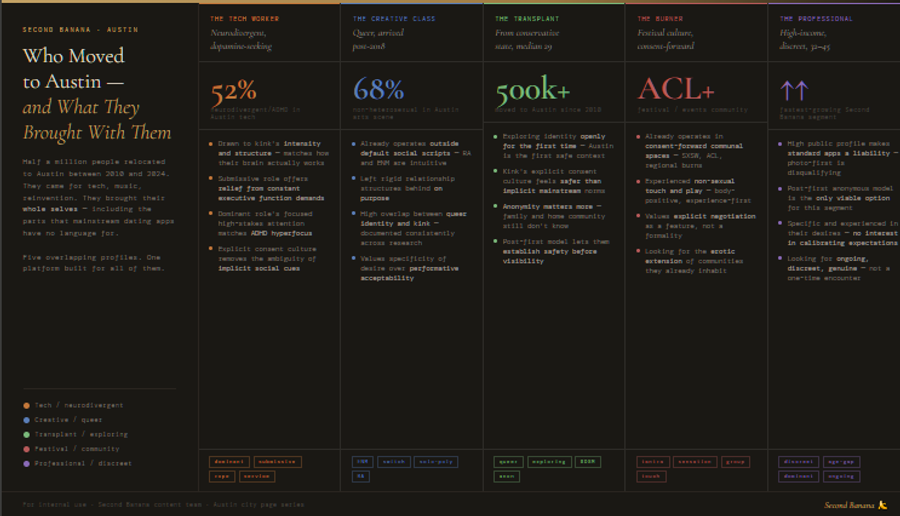900x516 pixels.
Task: Click the green 'queer' tag
Action: point(509,461)
